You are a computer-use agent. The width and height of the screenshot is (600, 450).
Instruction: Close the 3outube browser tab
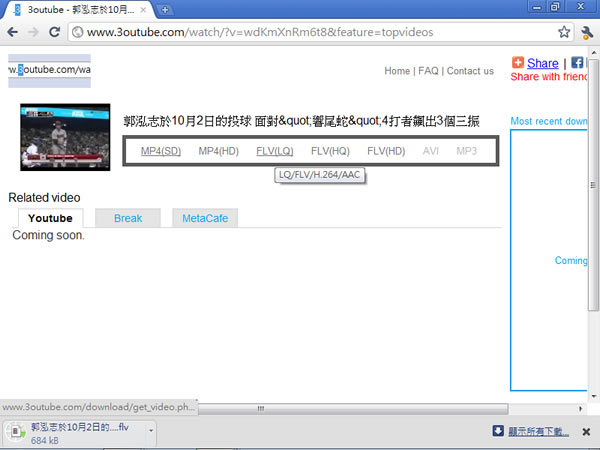tap(143, 10)
